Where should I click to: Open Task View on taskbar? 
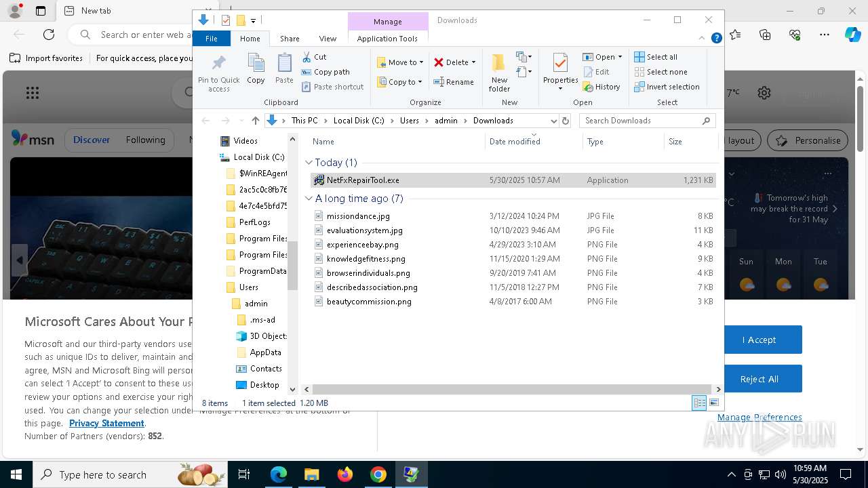[x=244, y=474]
